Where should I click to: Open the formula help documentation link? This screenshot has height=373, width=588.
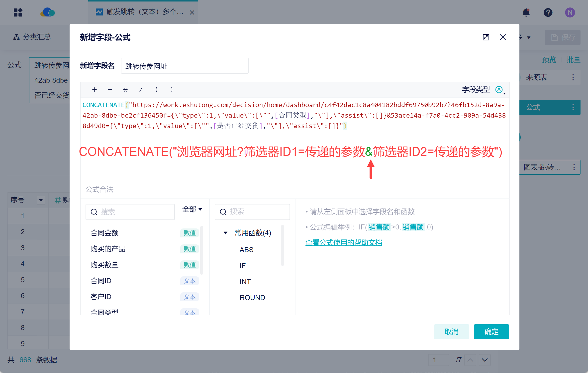344,242
